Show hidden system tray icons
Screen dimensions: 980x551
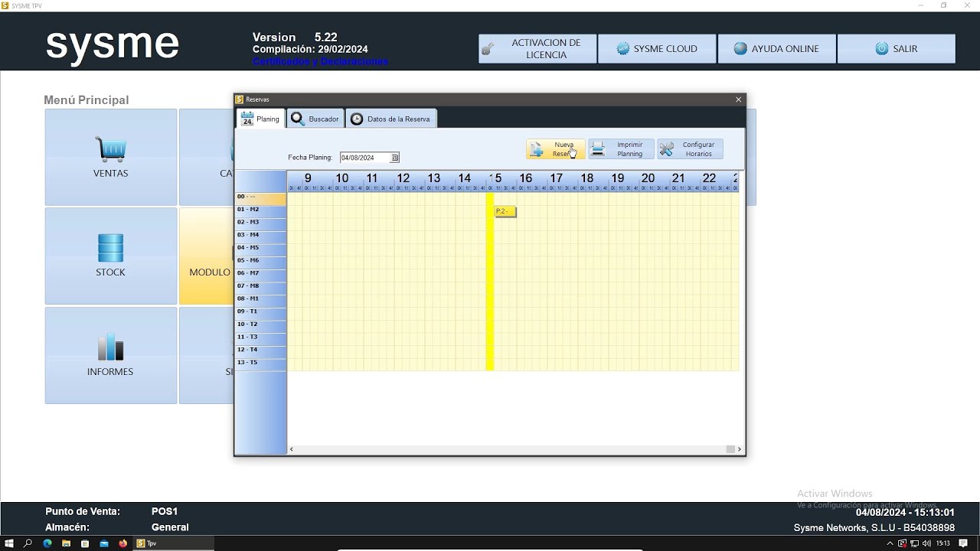890,543
